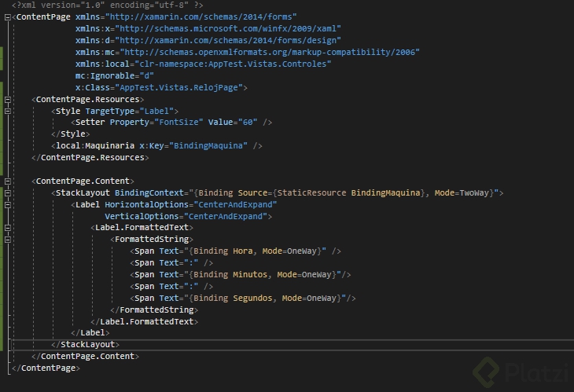574x392 pixels.
Task: Click the closing /Style tag
Action: coord(71,134)
